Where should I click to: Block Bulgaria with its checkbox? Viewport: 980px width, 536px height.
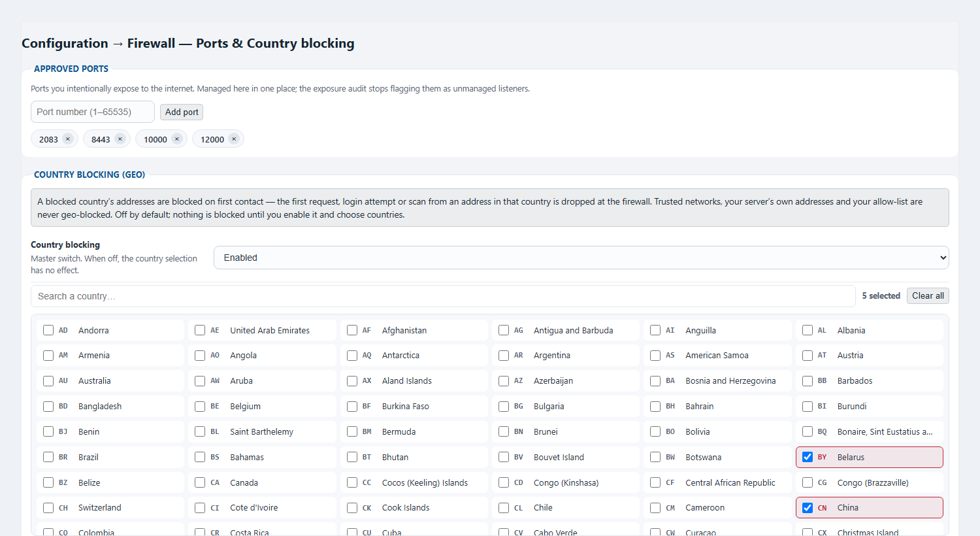504,406
